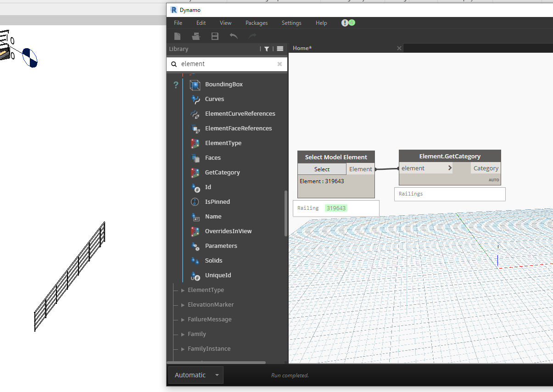Click the New file icon in Dynamo toolbar
This screenshot has width=553, height=392.
(x=178, y=36)
